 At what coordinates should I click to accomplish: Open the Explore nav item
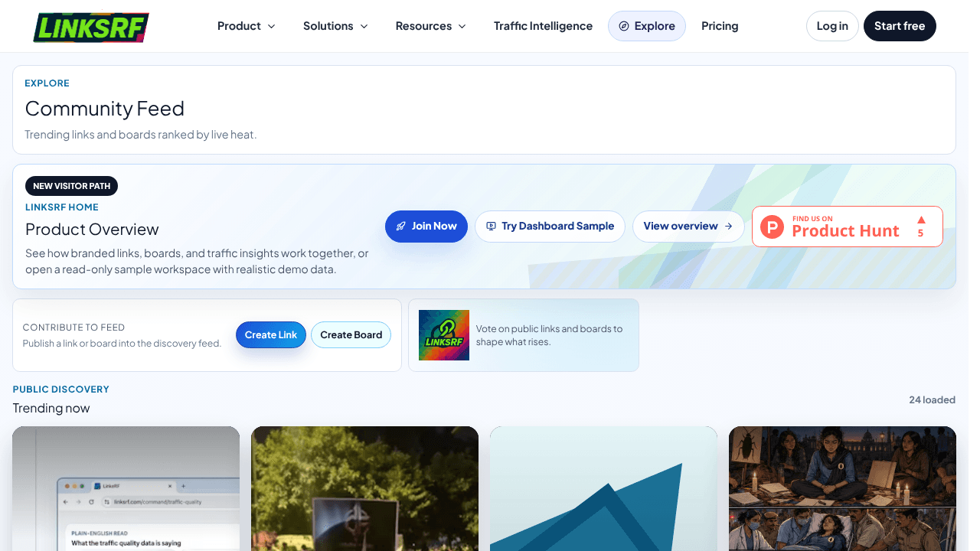coord(647,26)
